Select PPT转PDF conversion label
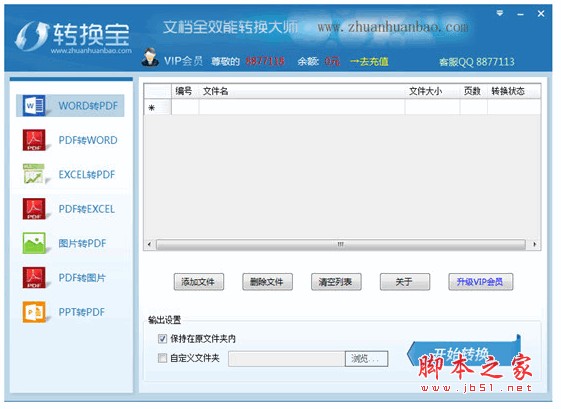The image size is (561, 409). [x=82, y=312]
